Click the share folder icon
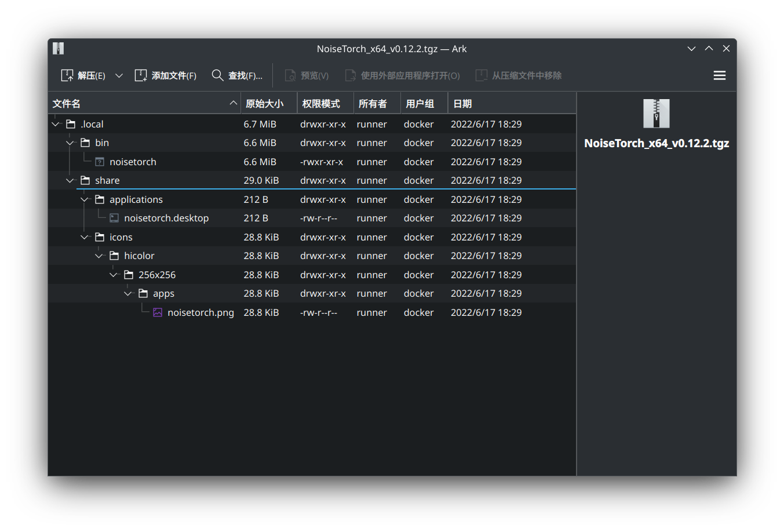The width and height of the screenshot is (784, 532). (x=85, y=180)
